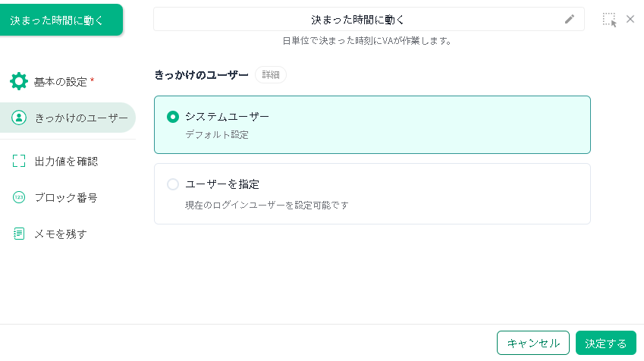This screenshot has width=644, height=361.
Task: Confirm with the 決定する button
Action: coord(605,343)
